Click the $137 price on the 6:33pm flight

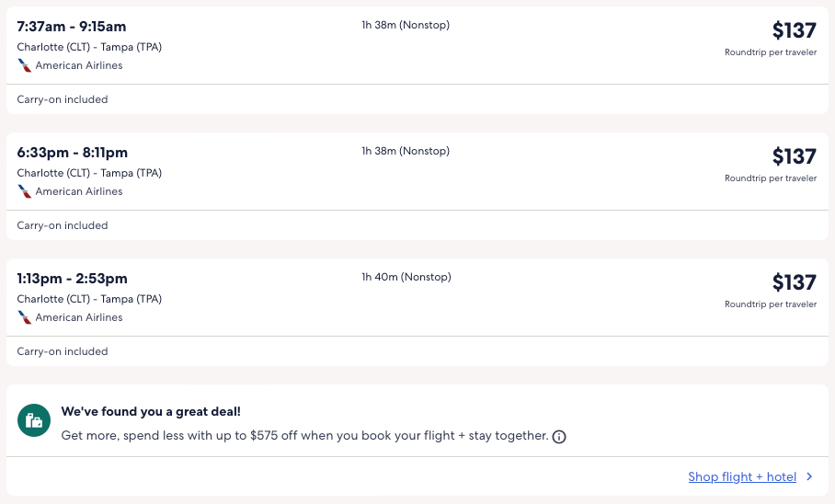point(794,157)
